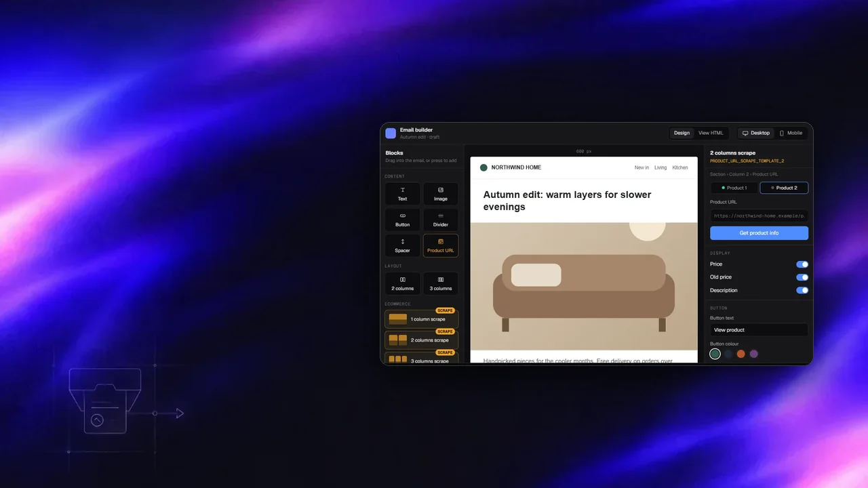Click the Northwind Home green logo dot
This screenshot has width=868, height=488.
click(484, 167)
